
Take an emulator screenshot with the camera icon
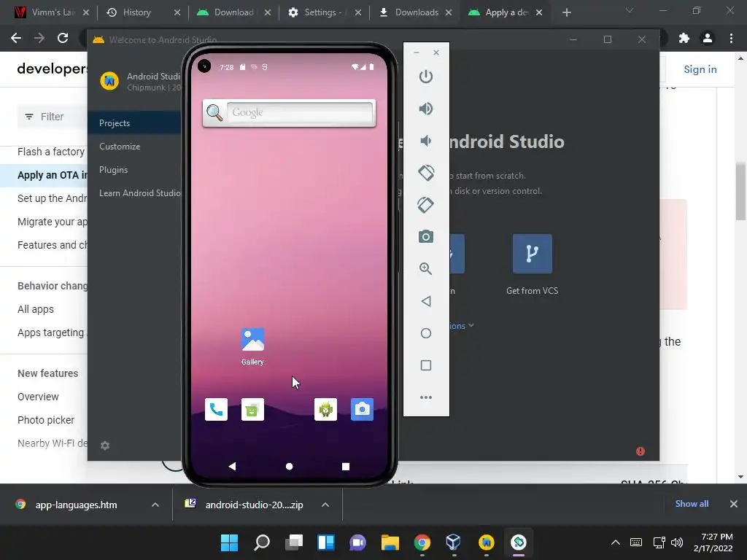click(x=426, y=237)
